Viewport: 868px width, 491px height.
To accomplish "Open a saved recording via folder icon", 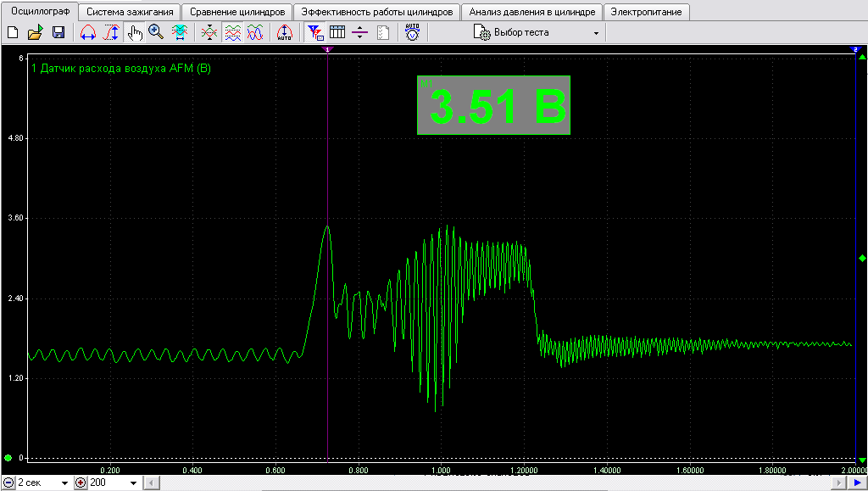I will click(35, 33).
